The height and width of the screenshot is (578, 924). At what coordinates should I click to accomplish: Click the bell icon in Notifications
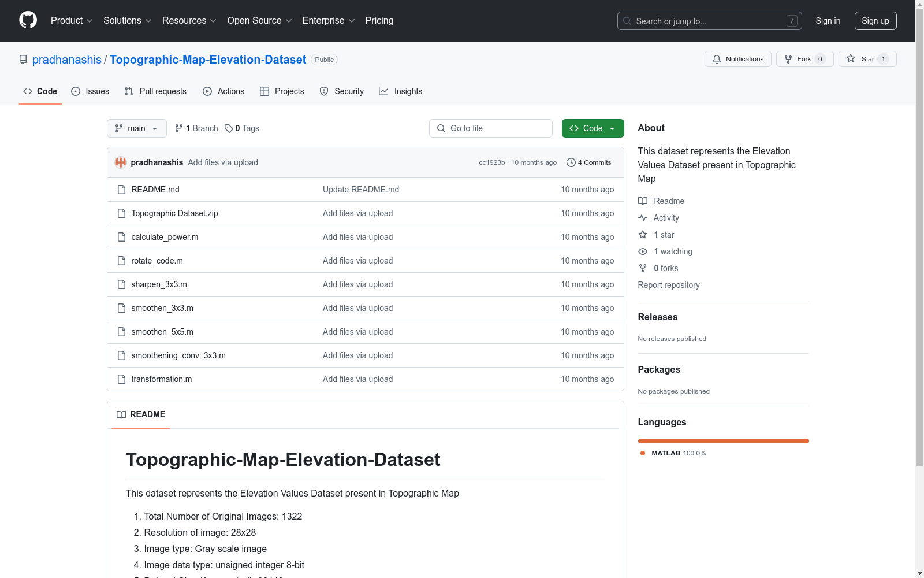pyautogui.click(x=717, y=59)
